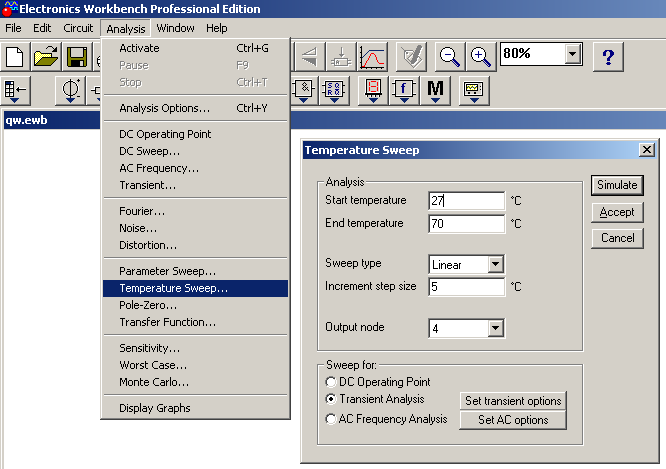
Task: Expand the Sweep type Linear dropdown
Action: [x=496, y=264]
